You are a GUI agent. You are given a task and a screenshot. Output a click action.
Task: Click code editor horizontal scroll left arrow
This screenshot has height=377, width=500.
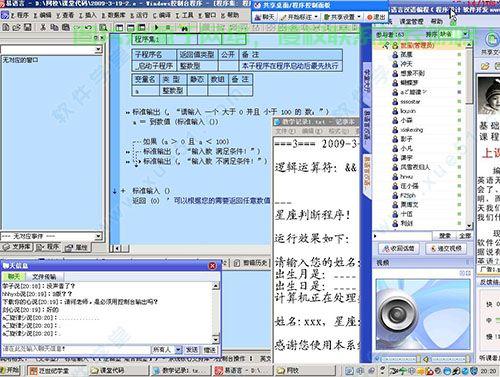tap(117, 248)
